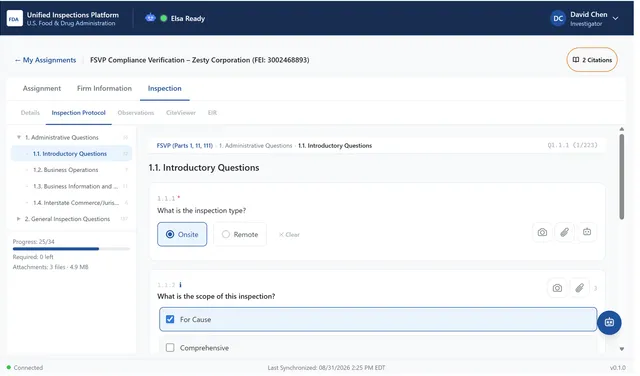The height and width of the screenshot is (376, 640).
Task: Click the DC user avatar
Action: pos(558,18)
